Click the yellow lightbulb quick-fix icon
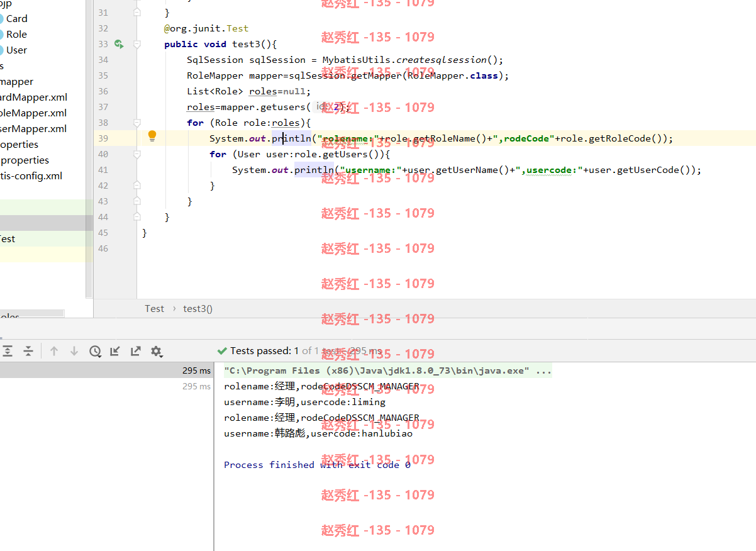Viewport: 756px width, 551px height. tap(152, 136)
